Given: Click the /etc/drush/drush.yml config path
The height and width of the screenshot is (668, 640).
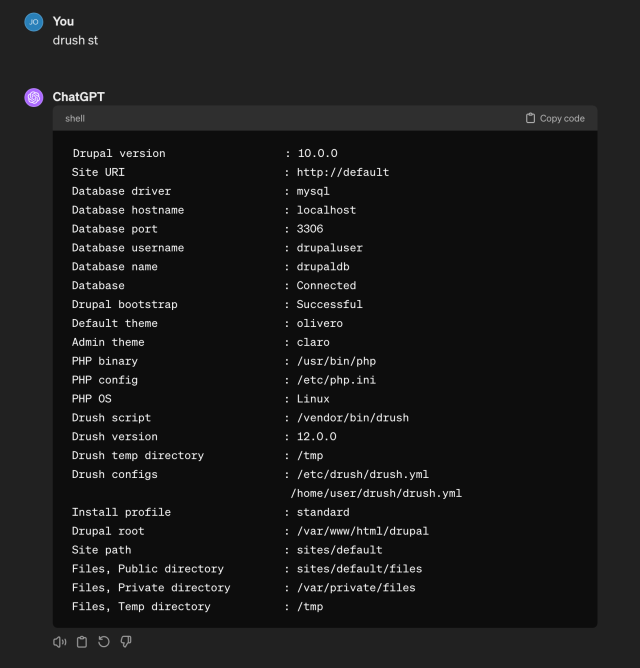Looking at the screenshot, I should pyautogui.click(x=363, y=474).
